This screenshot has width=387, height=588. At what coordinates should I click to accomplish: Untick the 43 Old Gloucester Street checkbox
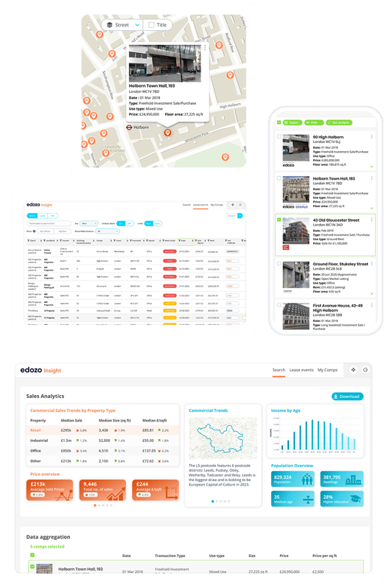click(279, 220)
